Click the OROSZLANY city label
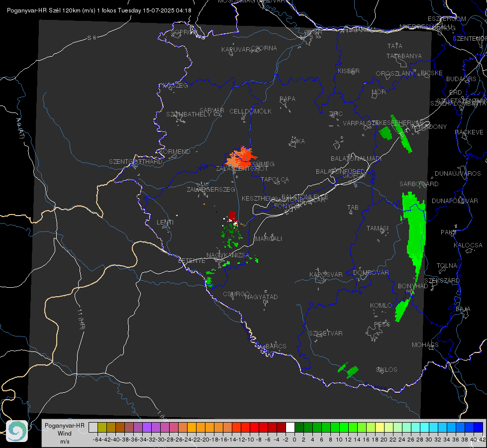487x448 pixels. click(x=395, y=74)
